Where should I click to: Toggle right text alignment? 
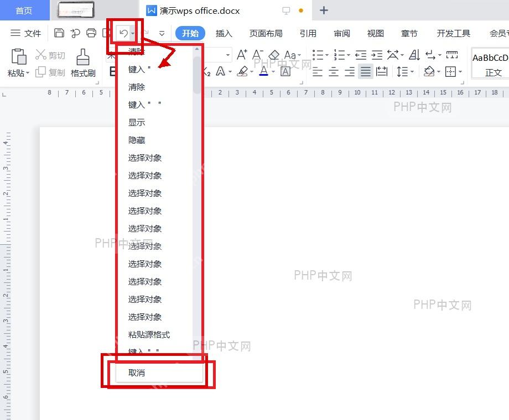350,71
